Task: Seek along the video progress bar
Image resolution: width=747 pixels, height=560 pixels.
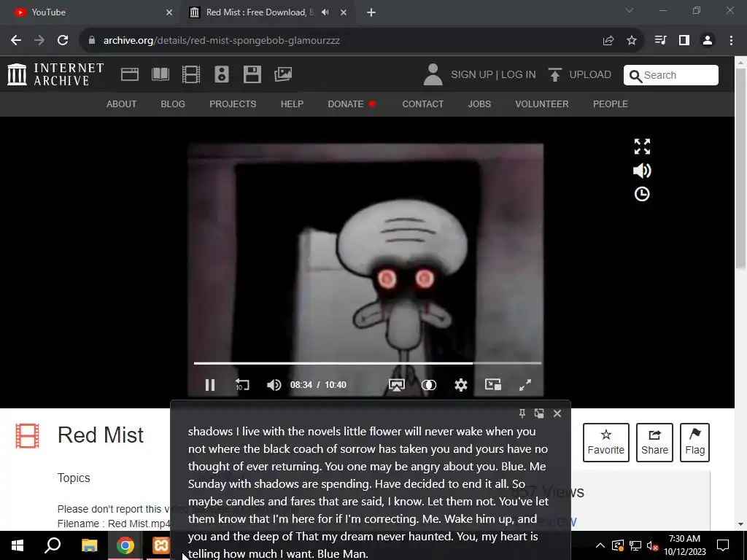Action: (x=368, y=363)
